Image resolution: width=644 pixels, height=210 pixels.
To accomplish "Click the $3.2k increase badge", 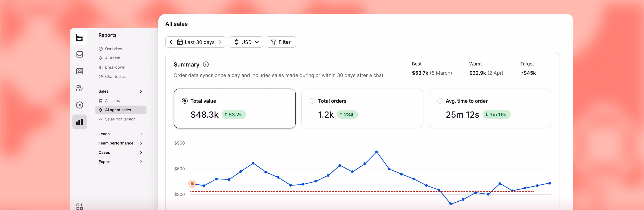I will click(234, 115).
